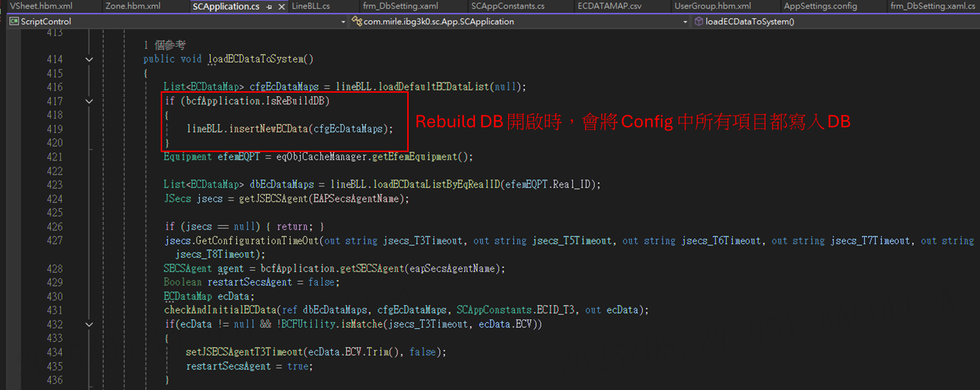Screen dimensions: 980x390
Task: Open the ScriptControl project dropdown arrow
Action: 343,22
